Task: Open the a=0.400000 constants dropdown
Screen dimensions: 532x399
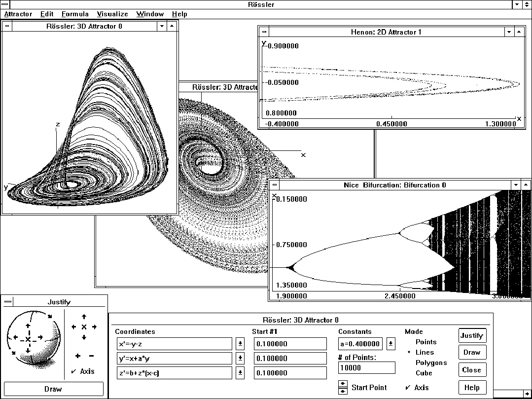Action: pos(391,344)
